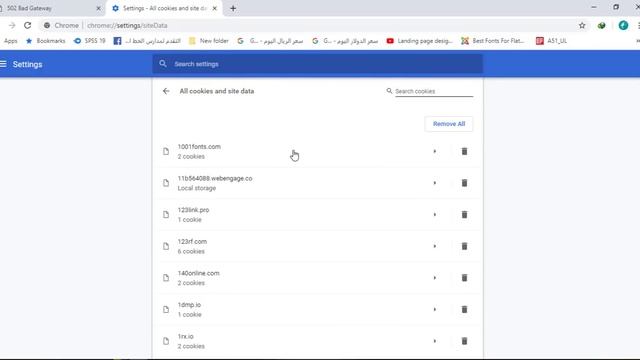The image size is (640, 360).
Task: Open the Settings hamburger menu
Action: point(3,64)
